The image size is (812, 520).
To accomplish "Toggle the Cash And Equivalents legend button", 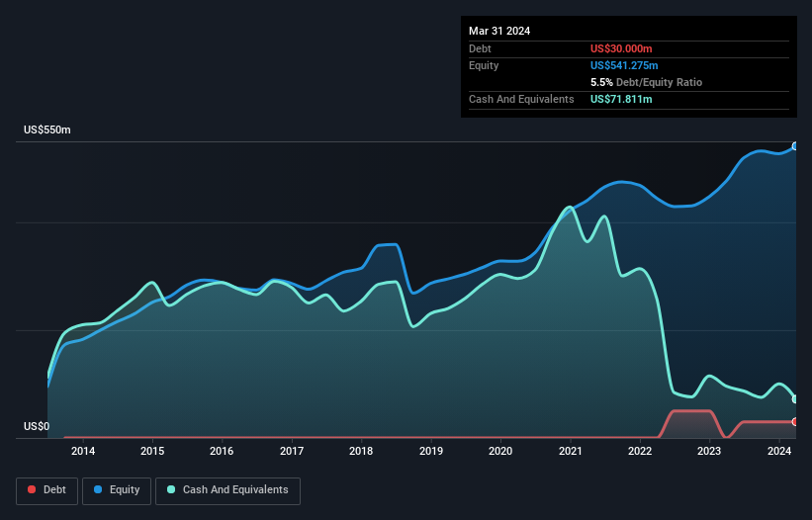I will coord(227,490).
